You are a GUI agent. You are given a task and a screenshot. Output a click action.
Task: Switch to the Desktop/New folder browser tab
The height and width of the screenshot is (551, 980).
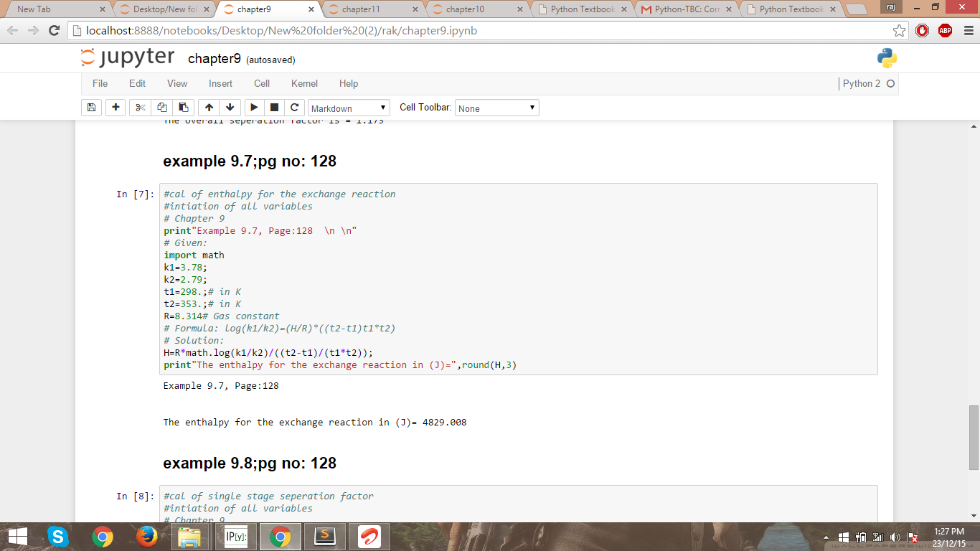(164, 9)
